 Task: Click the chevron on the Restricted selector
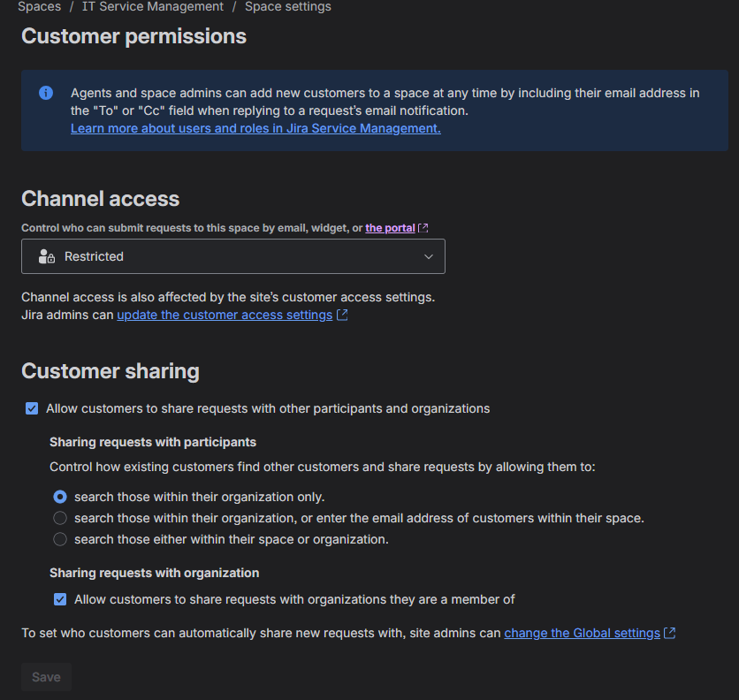429,256
